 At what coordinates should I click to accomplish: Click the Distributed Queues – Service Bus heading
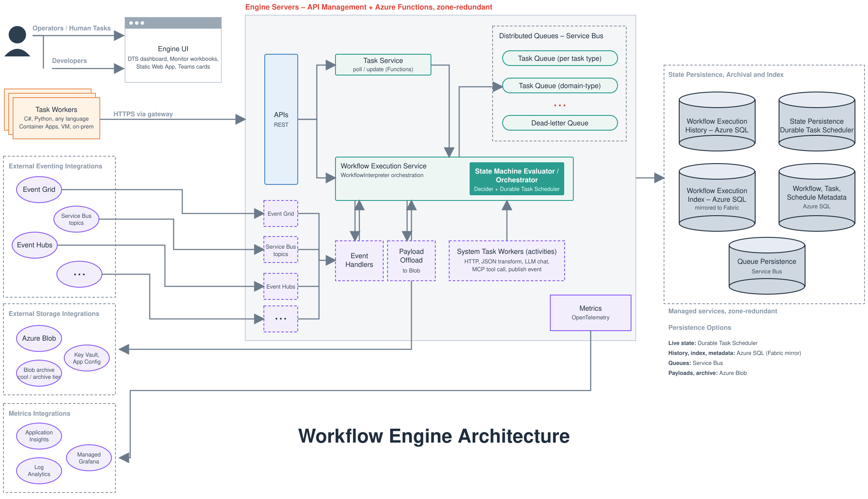(551, 36)
